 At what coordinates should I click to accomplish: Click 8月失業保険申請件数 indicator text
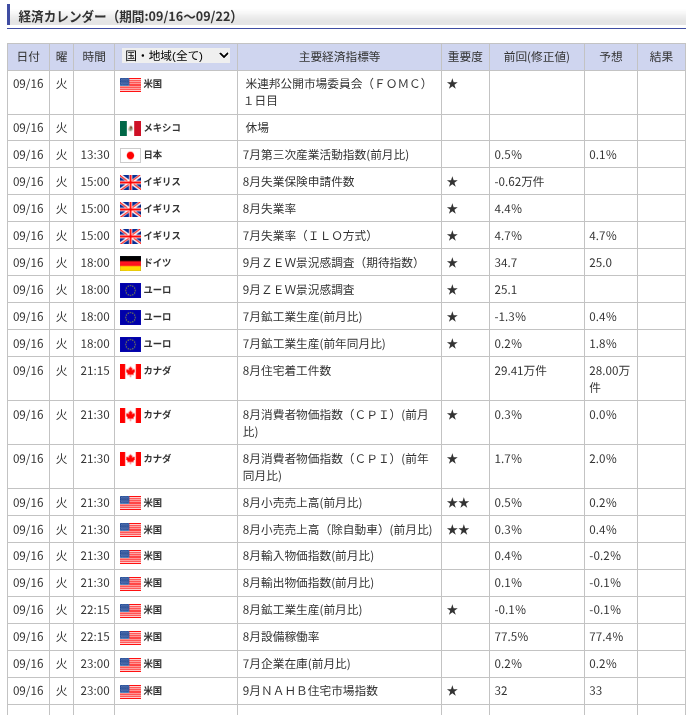click(298, 182)
